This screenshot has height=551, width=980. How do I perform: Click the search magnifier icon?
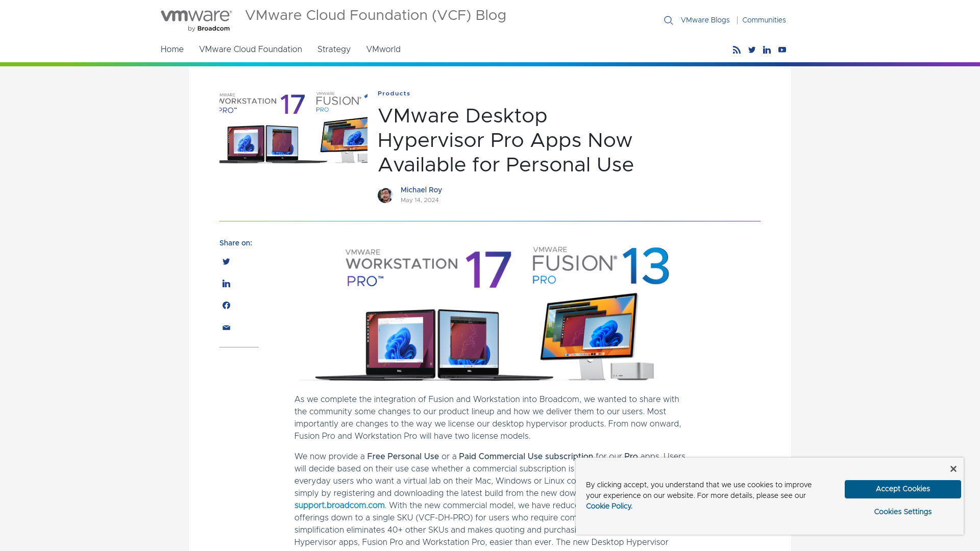click(668, 20)
